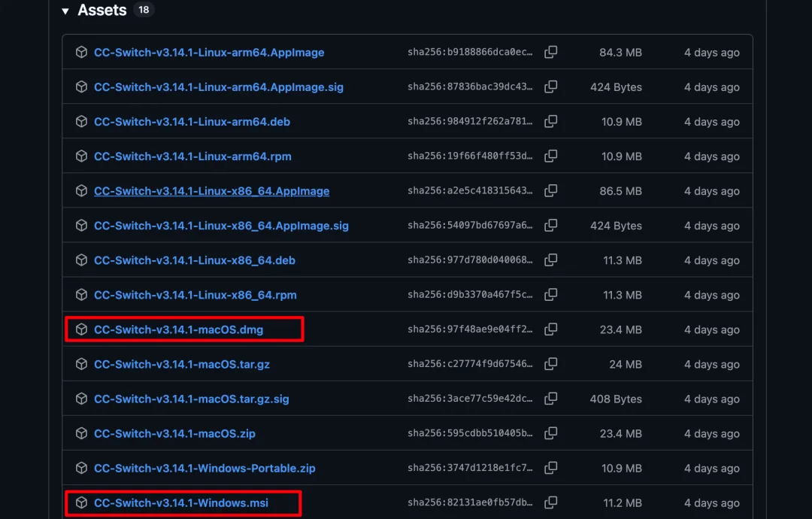Click the package icon beside CC-Switch-v3.14.1-macOS.dmg

point(81,329)
